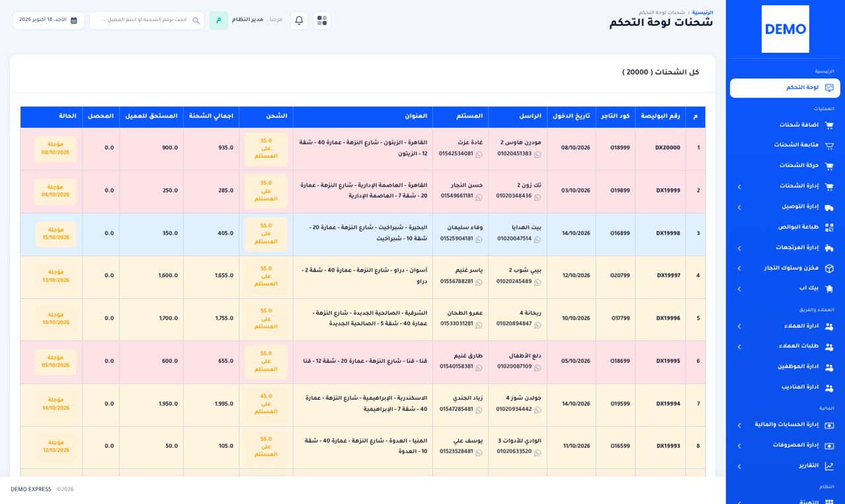Open حركة الشحنات in the sidebar
The image size is (845, 504).
tap(785, 166)
